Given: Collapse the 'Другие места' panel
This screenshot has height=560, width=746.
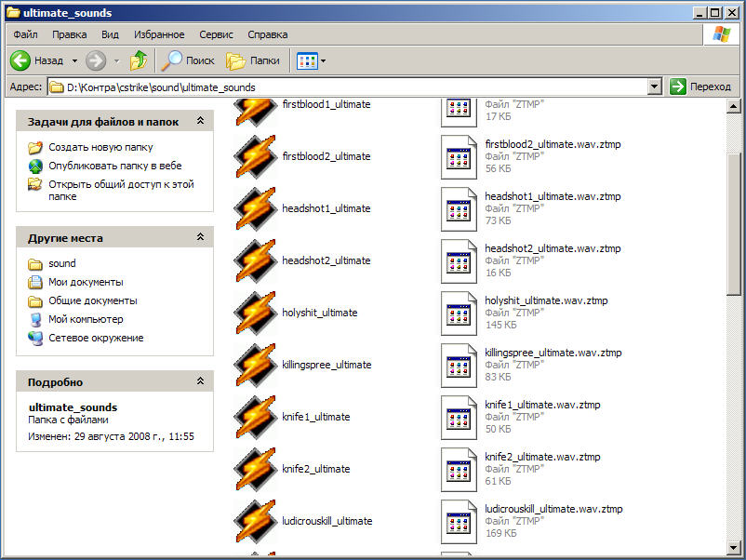Looking at the screenshot, I should click(x=200, y=237).
